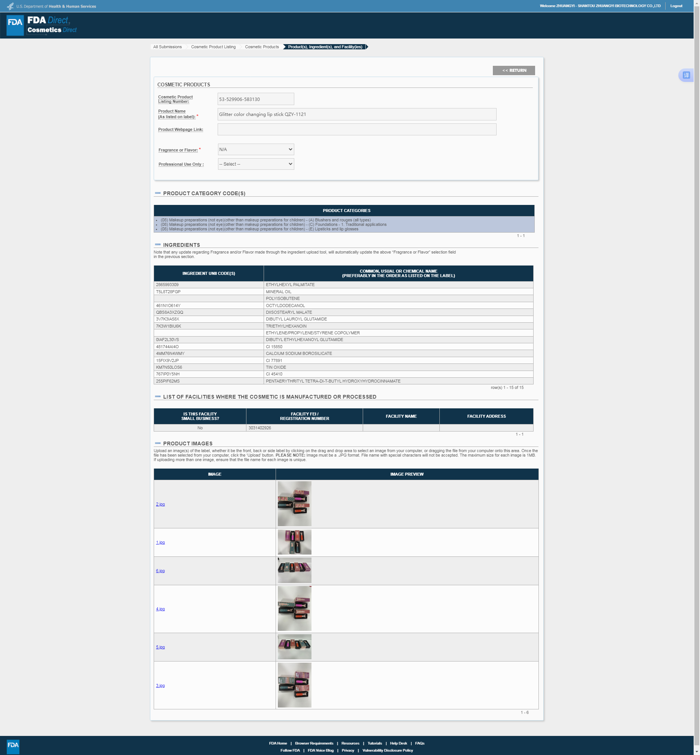Go to Cosmetic Product Listing breadcrumb

click(213, 47)
